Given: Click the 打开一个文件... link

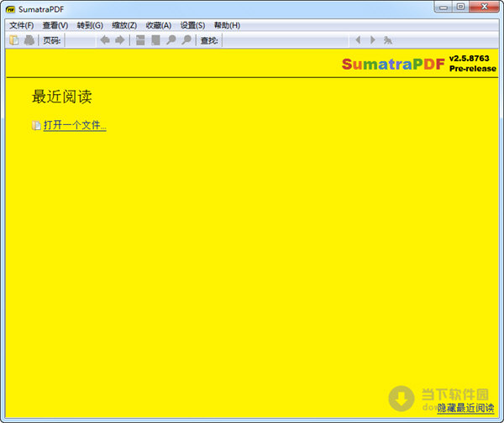Looking at the screenshot, I should tap(75, 125).
